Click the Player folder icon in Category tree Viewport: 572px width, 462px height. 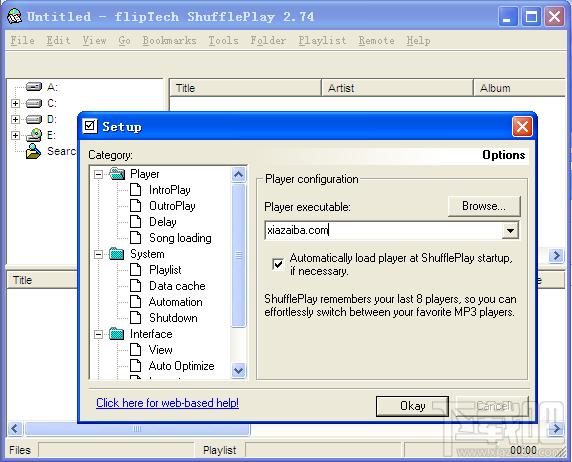coord(117,174)
